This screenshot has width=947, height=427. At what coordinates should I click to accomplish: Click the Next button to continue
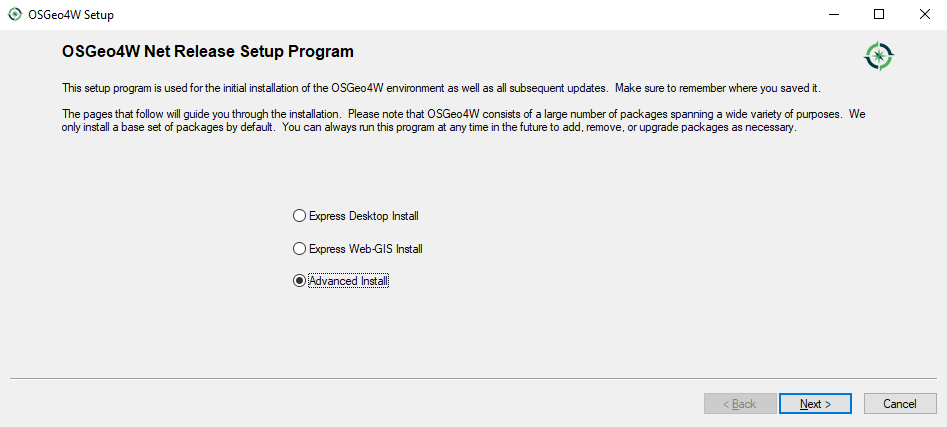(x=815, y=404)
